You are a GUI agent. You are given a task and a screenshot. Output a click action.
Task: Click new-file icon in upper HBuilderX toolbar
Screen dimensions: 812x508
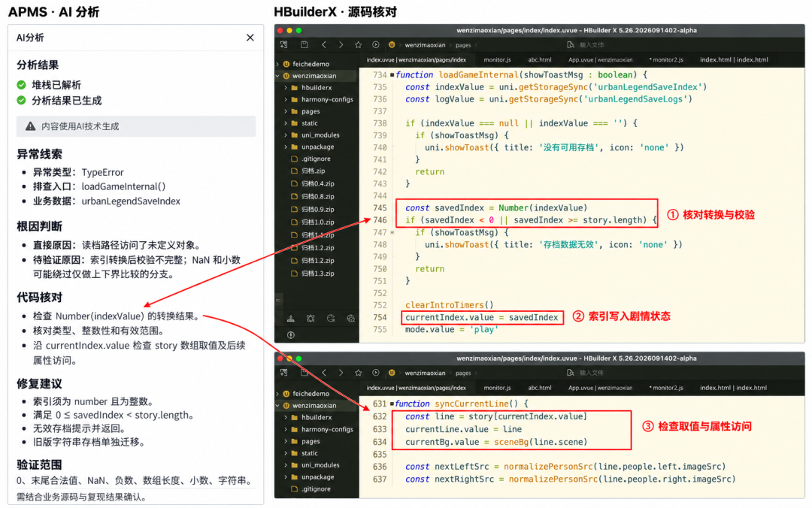(283, 44)
